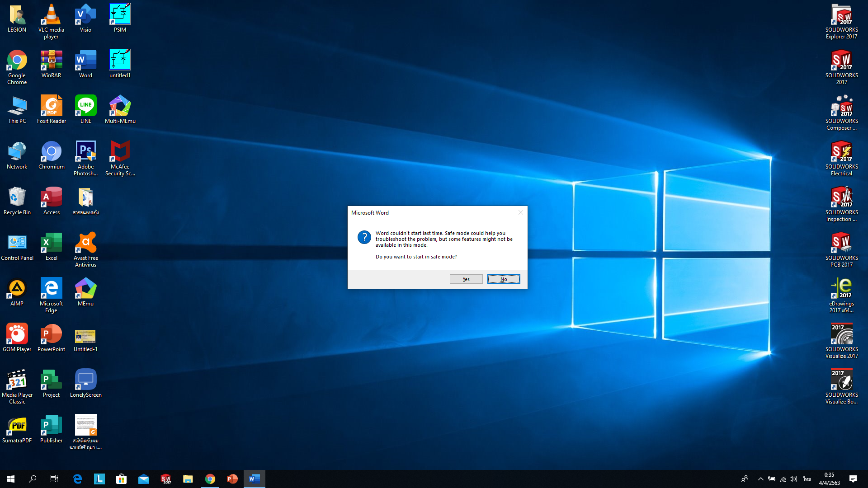Click Yes to start Word in safe mode

click(x=466, y=279)
